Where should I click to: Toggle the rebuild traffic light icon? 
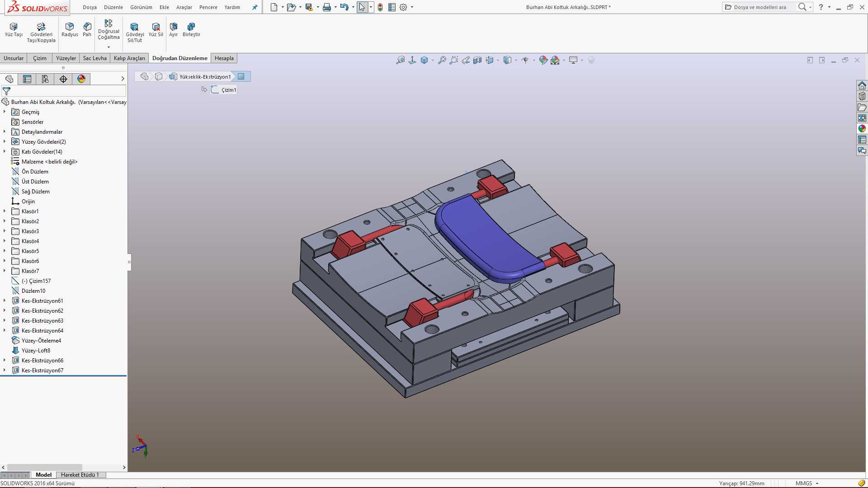[x=380, y=7]
